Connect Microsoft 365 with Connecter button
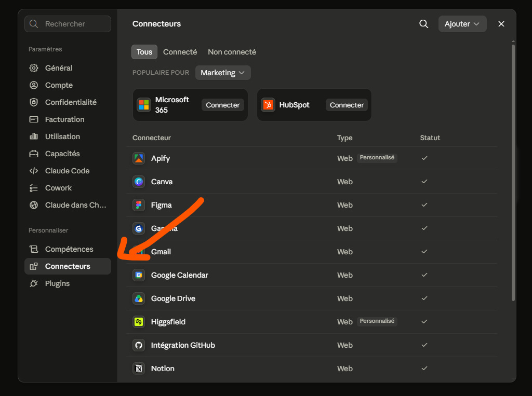Screen dimensions: 532x396 pyautogui.click(x=222, y=105)
